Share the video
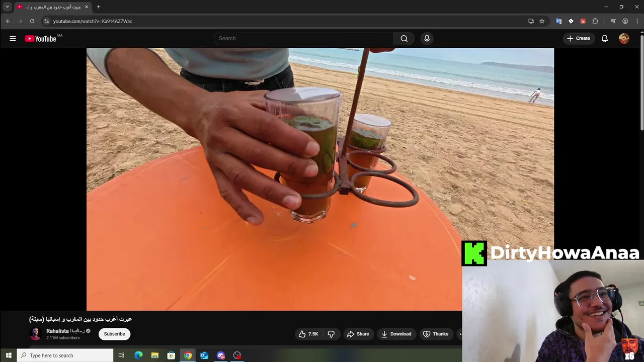644x362 pixels. coord(358,334)
